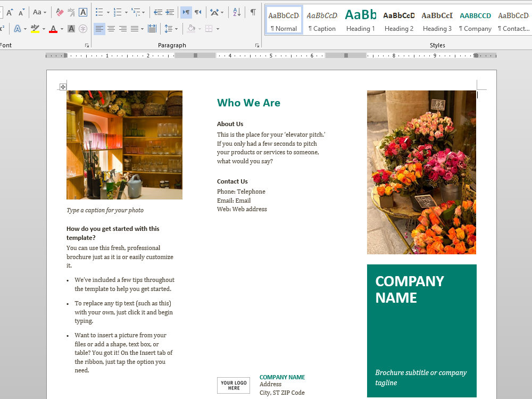Apply bullet list formatting
The image size is (532, 399).
pyautogui.click(x=99, y=13)
